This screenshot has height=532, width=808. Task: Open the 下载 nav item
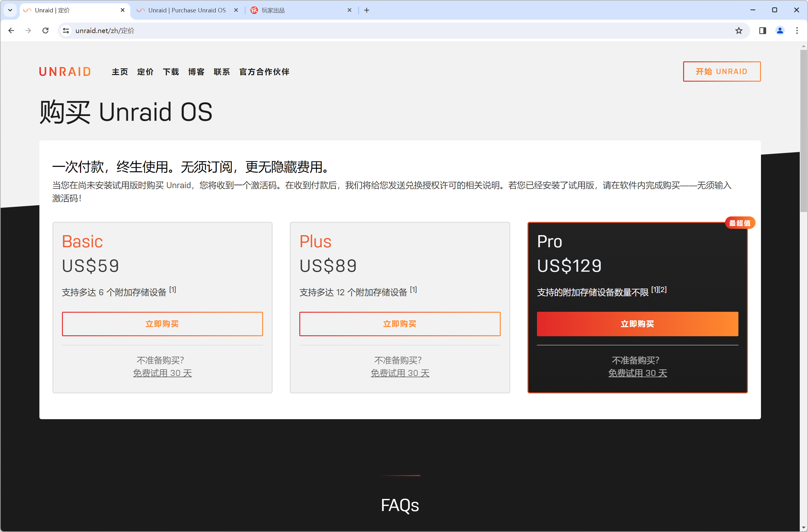(x=171, y=72)
